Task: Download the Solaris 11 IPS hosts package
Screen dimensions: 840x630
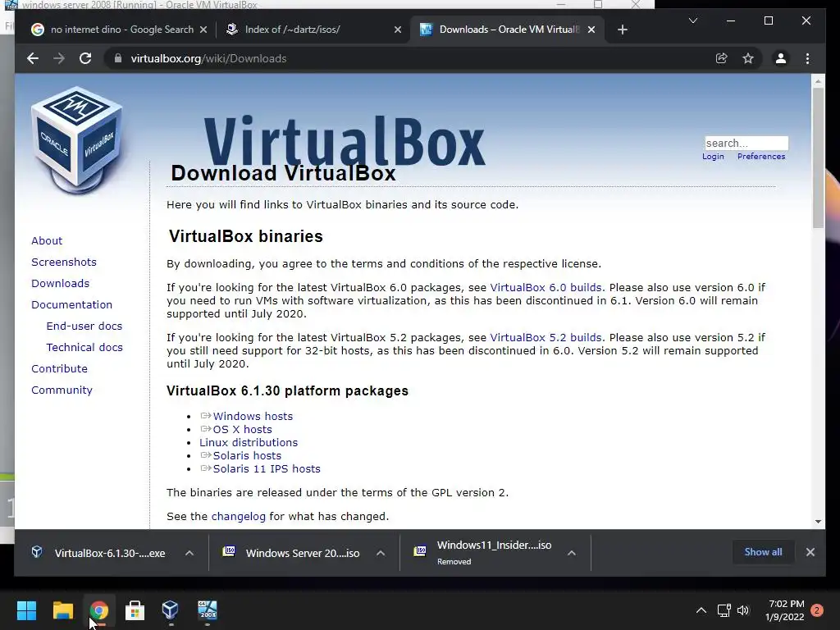Action: coord(267,468)
